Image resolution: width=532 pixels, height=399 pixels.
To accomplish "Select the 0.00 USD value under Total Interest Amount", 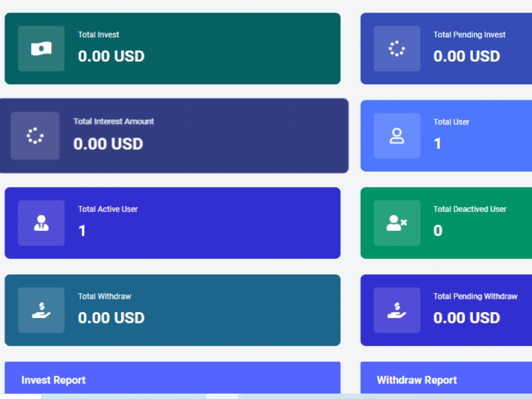I will (108, 144).
